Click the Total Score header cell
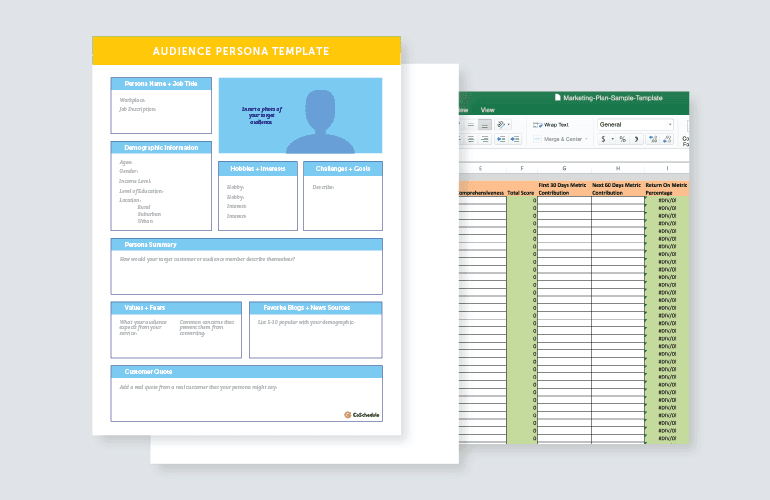Image resolution: width=770 pixels, height=500 pixels. click(x=522, y=189)
